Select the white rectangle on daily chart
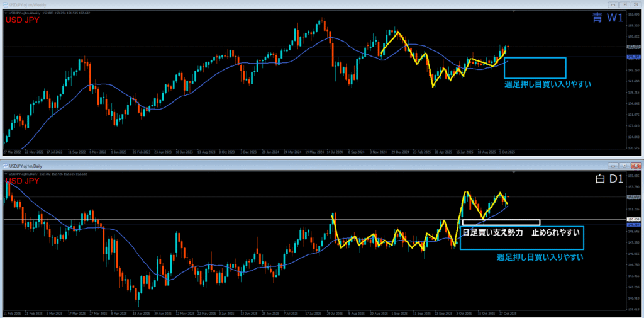This screenshot has height=318, width=644. (x=501, y=220)
